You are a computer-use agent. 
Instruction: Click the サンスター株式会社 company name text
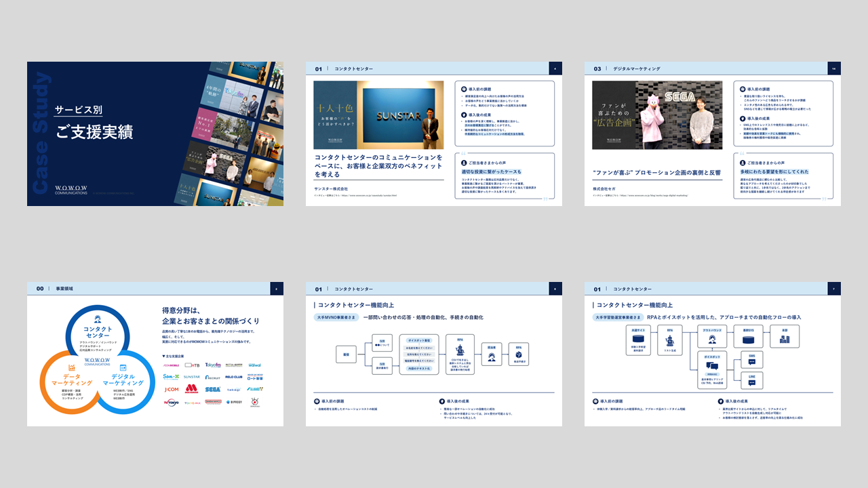(331, 188)
